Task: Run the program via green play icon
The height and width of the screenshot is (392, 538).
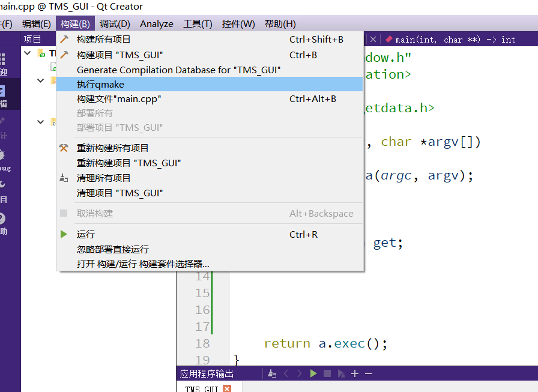Action: click(x=313, y=373)
